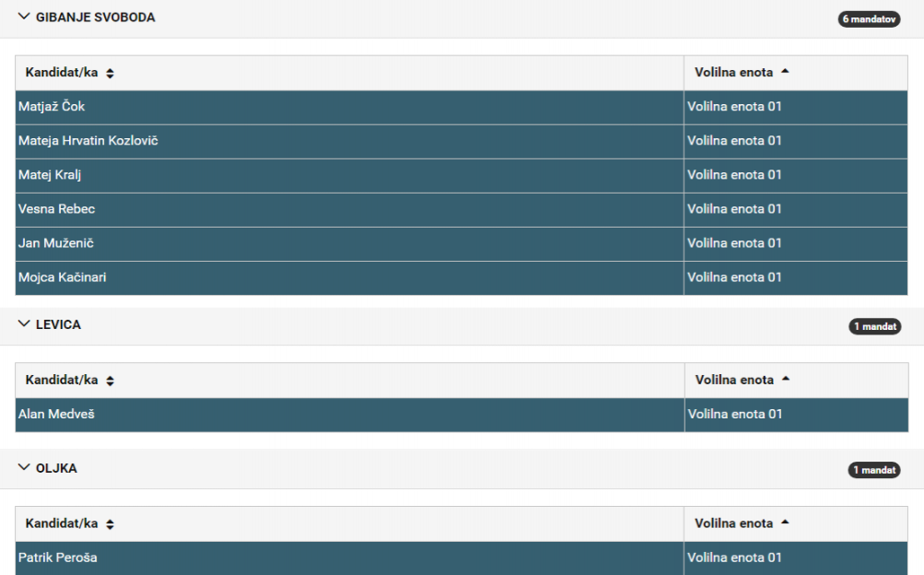Click Volilna enota 01 in Vesna Rebec row
This screenshot has height=575, width=924.
pos(734,209)
